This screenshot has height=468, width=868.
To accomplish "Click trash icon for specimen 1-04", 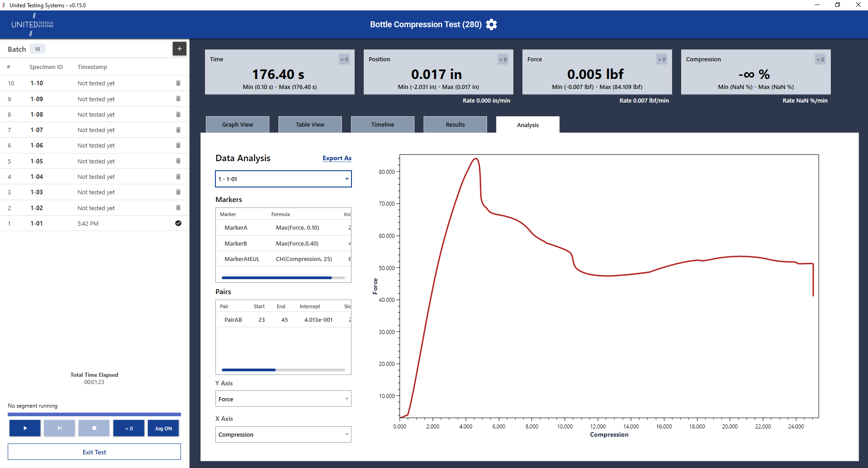I will 178,177.
